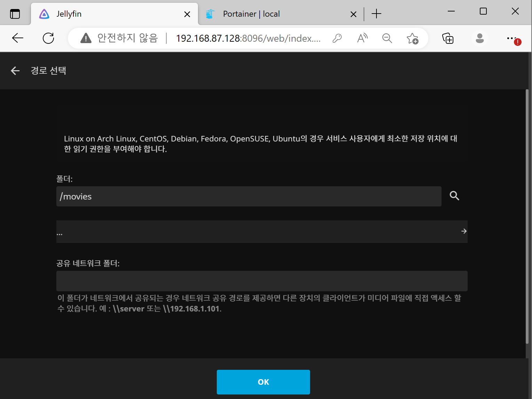Click the Jellyfin logo in the browser tab

pyautogui.click(x=44, y=14)
